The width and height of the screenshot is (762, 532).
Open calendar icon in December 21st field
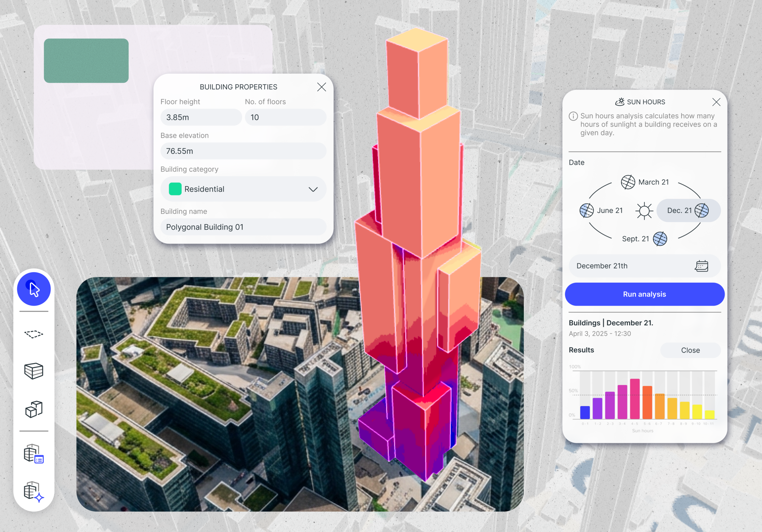[x=701, y=266]
